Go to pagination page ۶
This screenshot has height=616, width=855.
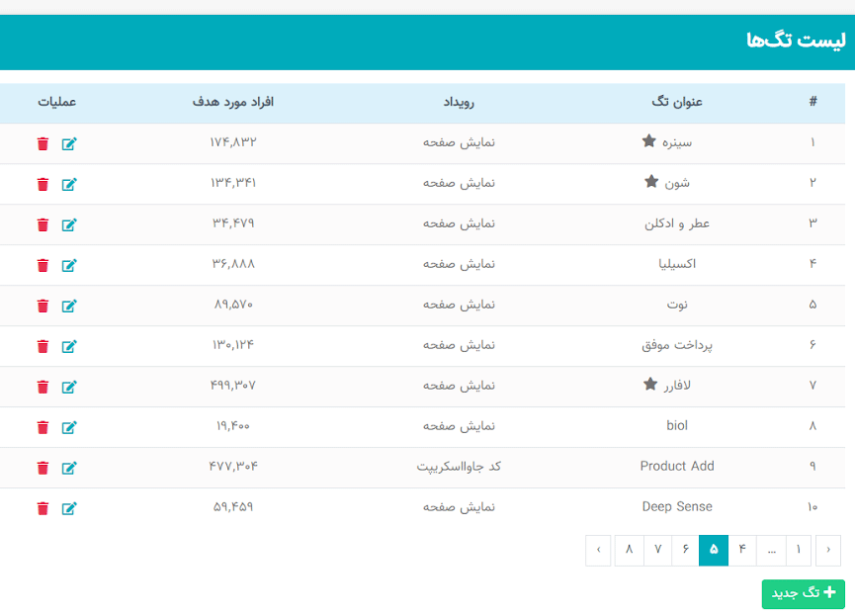(685, 550)
